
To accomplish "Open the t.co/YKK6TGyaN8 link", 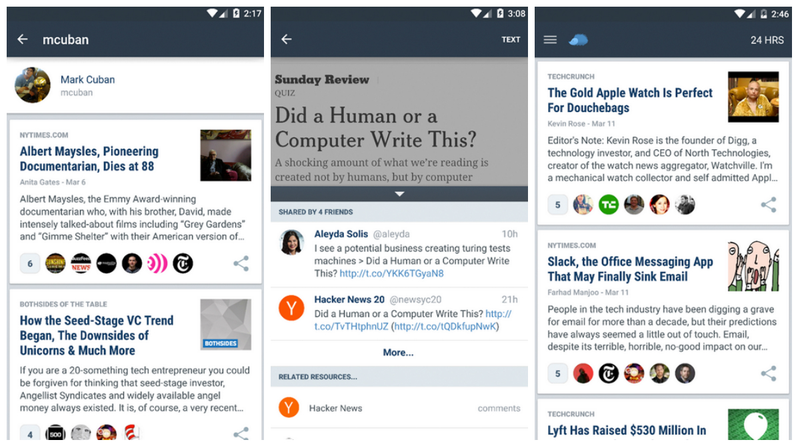I will click(x=391, y=273).
